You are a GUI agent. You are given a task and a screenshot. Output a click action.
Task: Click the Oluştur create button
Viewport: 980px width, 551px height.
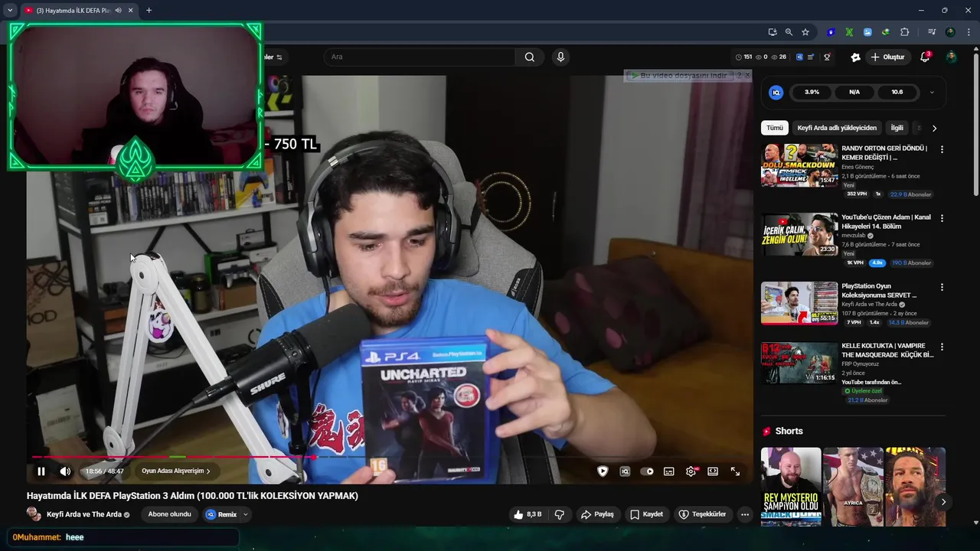click(887, 57)
